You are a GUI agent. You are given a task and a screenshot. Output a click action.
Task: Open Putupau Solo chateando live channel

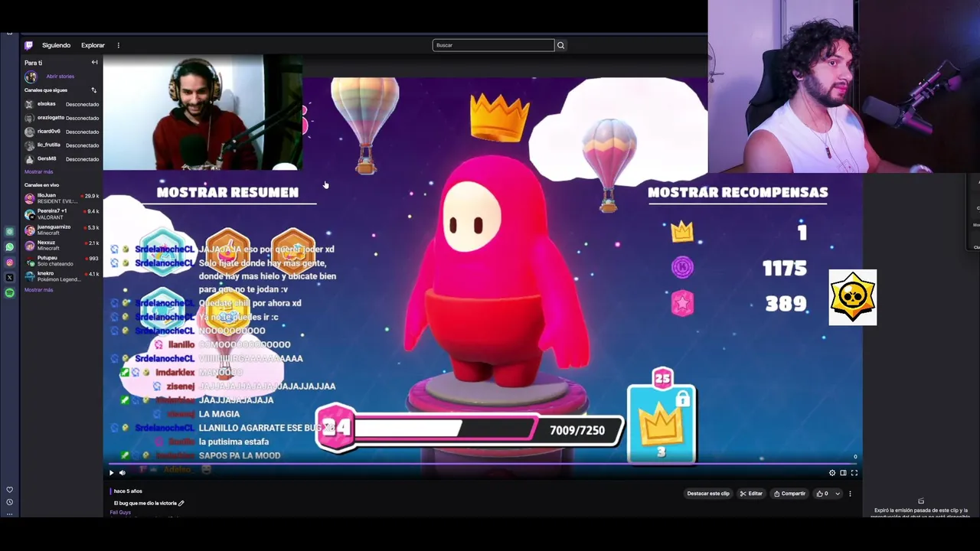pos(62,261)
